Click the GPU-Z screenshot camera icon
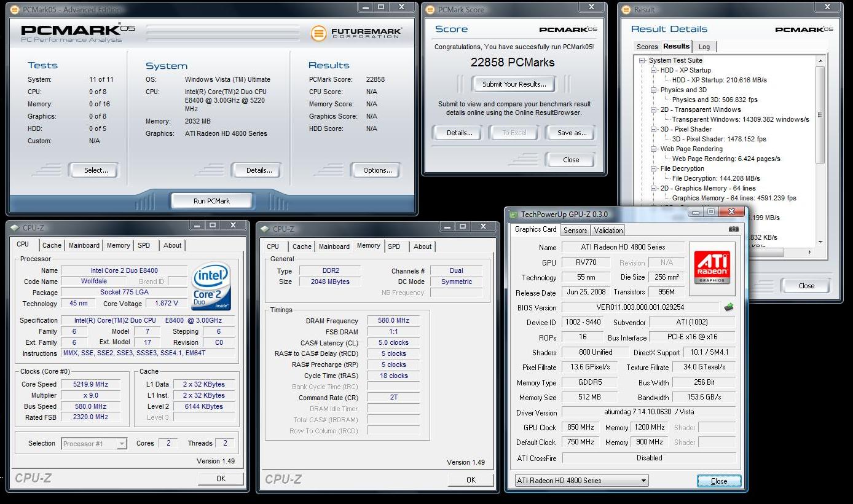The image size is (853, 504). (734, 229)
